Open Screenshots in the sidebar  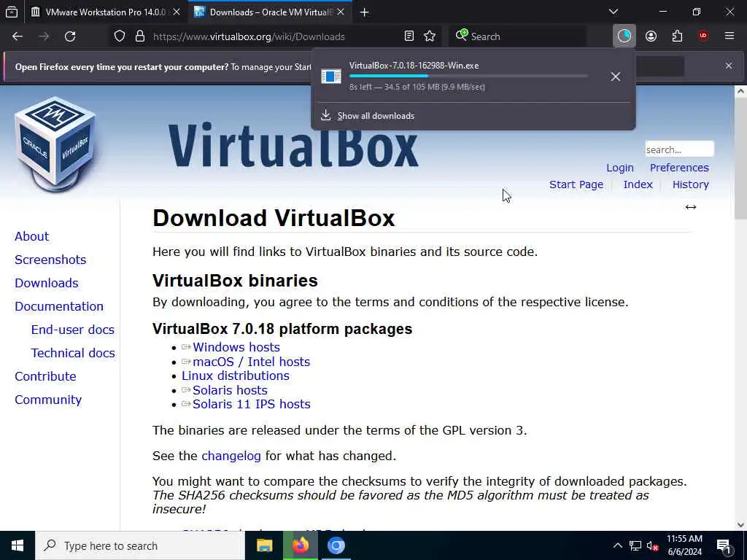coord(50,260)
